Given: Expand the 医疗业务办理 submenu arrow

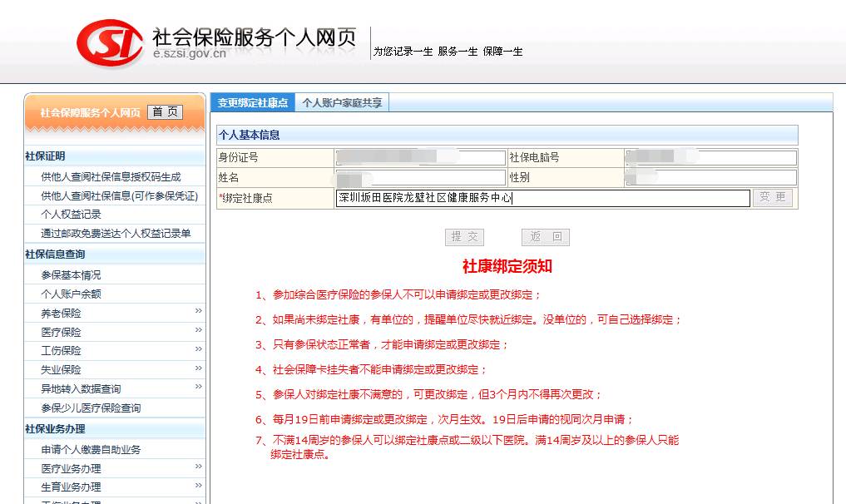Looking at the screenshot, I should pos(199,467).
